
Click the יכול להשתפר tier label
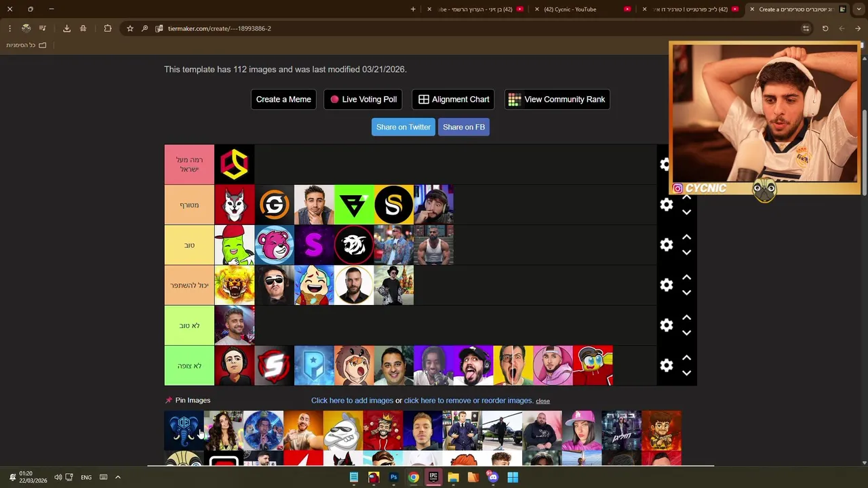coord(189,285)
